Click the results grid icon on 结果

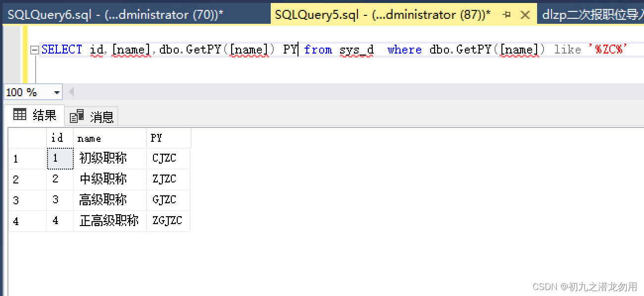[20, 115]
